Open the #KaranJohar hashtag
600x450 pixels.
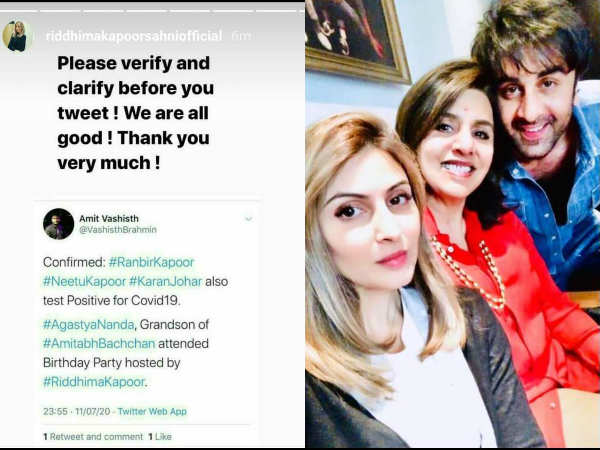pyautogui.click(x=165, y=281)
